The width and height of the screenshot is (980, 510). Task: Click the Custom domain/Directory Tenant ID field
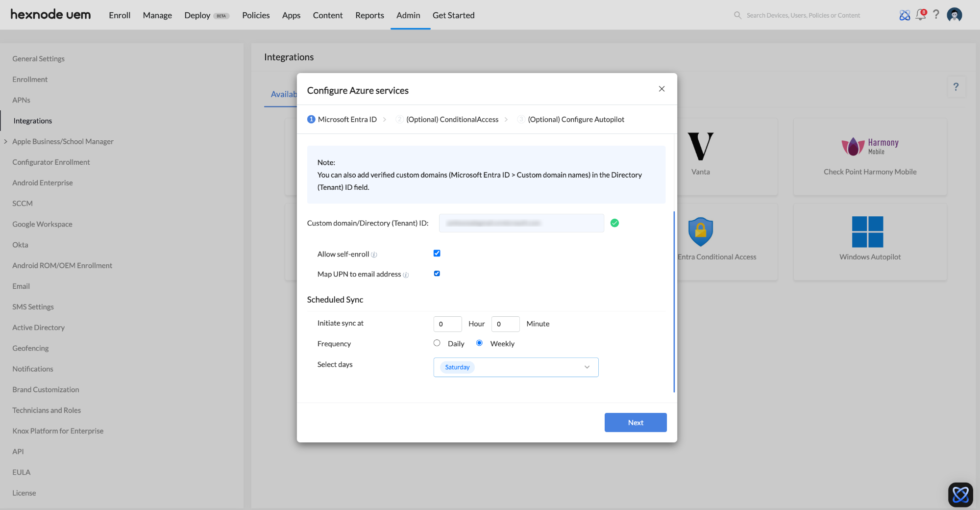(521, 223)
